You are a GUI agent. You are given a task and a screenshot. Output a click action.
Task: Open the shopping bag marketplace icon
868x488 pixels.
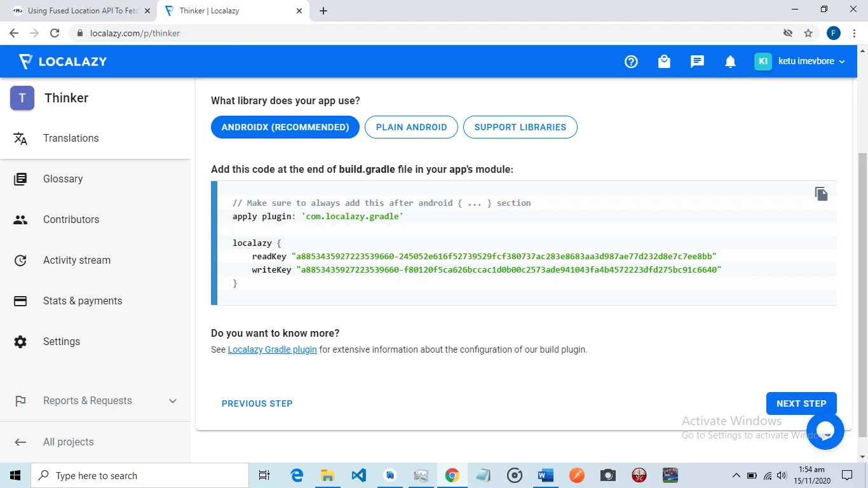click(664, 62)
